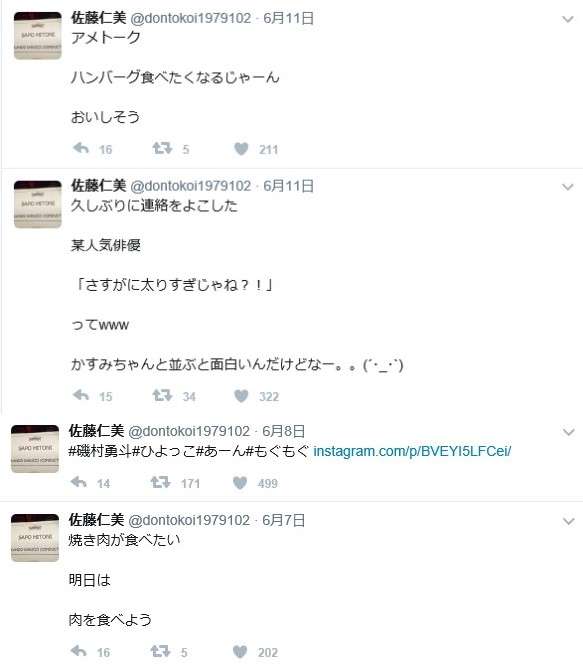Image resolution: width=583 pixels, height=669 pixels.
Task: Retweet the tweet with 171 retweets
Action: 160,483
